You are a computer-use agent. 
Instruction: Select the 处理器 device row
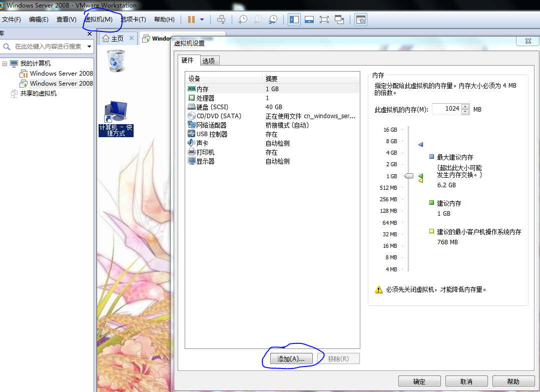pos(272,98)
